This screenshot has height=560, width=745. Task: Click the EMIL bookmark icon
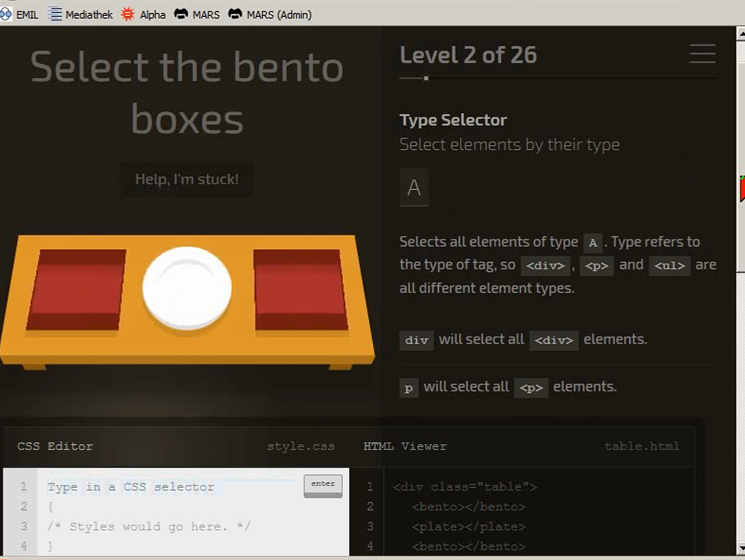(x=6, y=14)
